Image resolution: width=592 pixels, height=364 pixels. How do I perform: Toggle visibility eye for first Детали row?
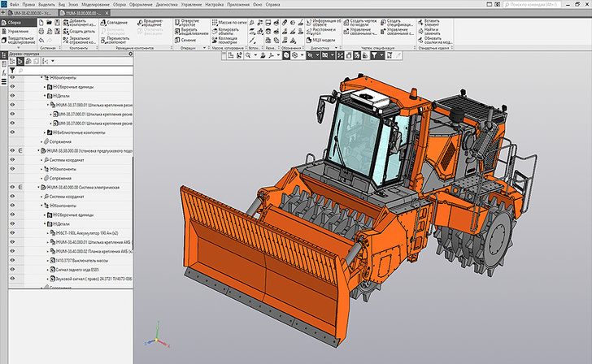tap(12, 96)
